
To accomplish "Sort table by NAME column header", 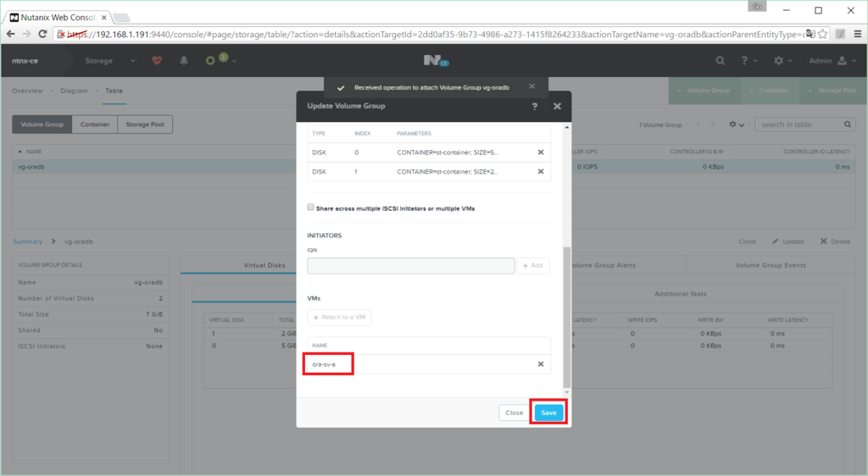I will [x=34, y=152].
